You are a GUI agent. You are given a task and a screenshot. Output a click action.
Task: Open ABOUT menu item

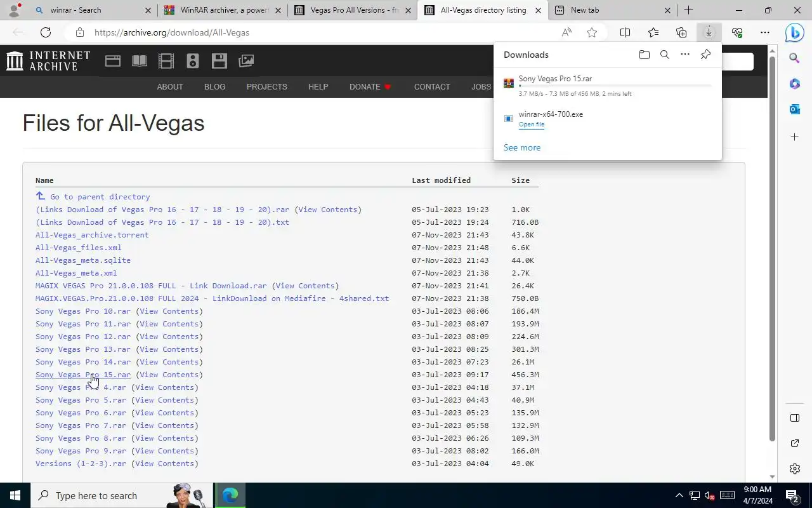(170, 87)
